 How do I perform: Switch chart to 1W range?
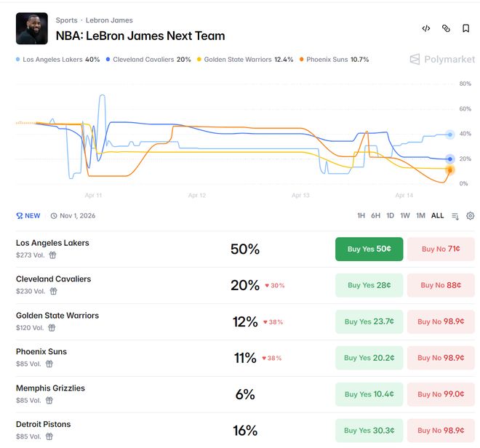(405, 216)
